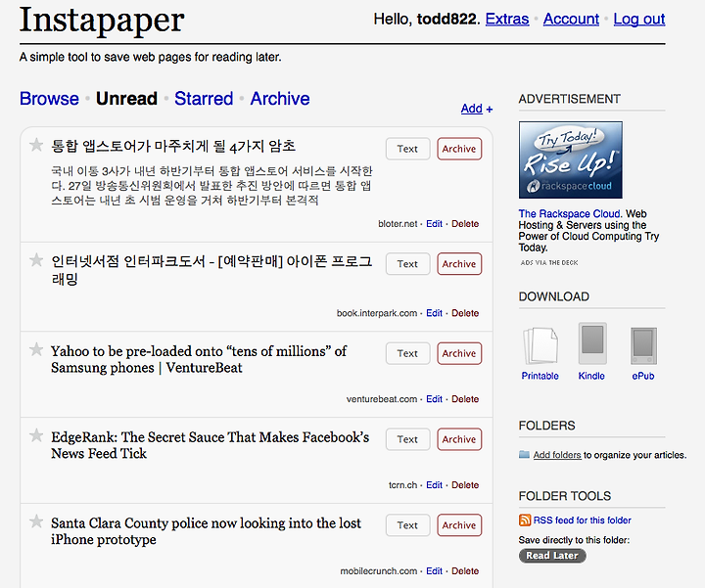
Task: Delete the book.interpark.com entry
Action: pyautogui.click(x=465, y=313)
